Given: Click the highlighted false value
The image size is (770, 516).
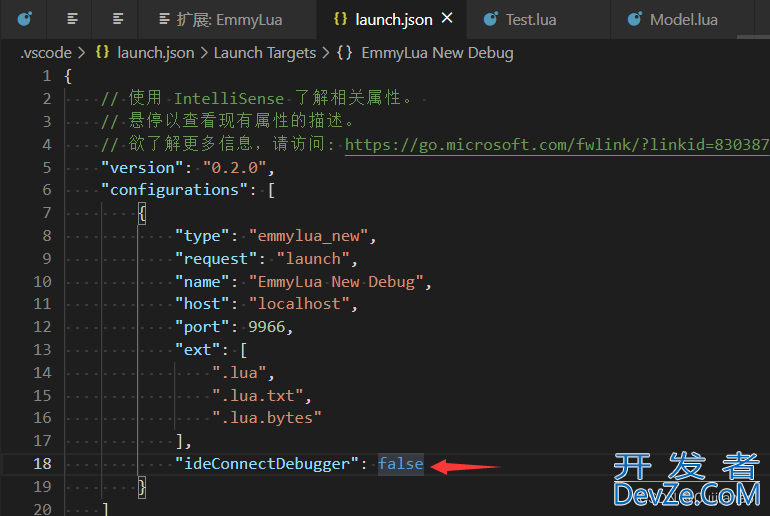Looking at the screenshot, I should point(401,463).
